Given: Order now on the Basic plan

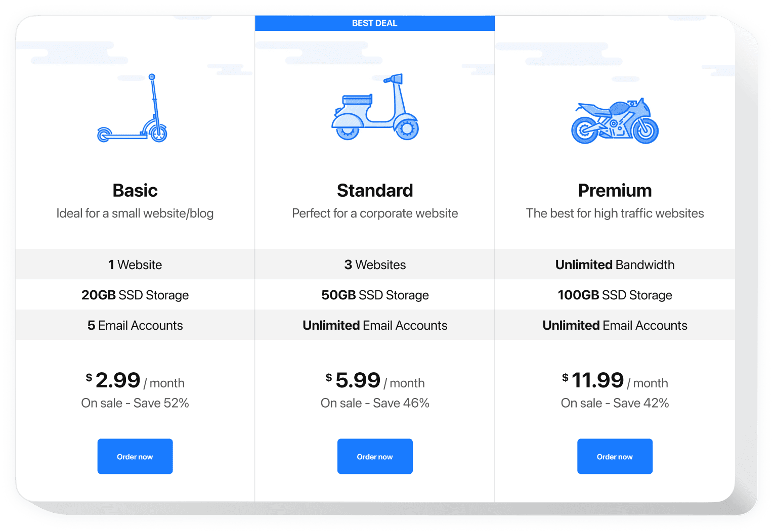Looking at the screenshot, I should [x=135, y=456].
